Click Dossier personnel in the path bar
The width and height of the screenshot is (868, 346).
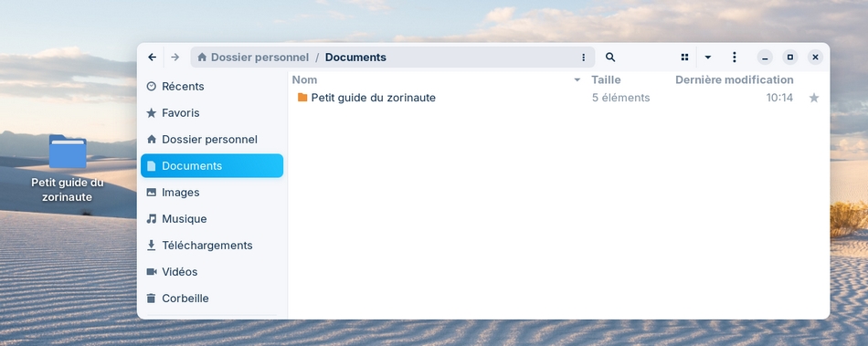tap(259, 57)
